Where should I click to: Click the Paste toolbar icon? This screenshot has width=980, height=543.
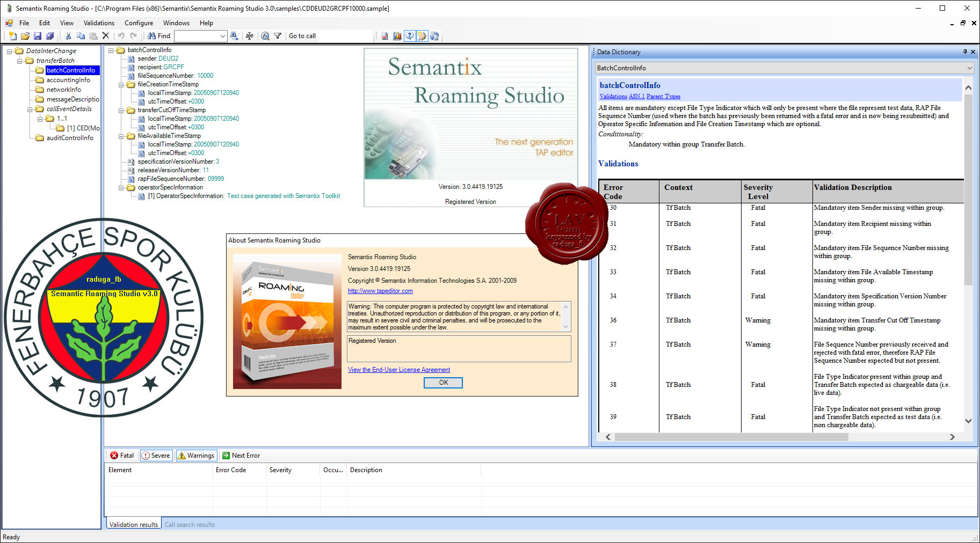click(93, 36)
